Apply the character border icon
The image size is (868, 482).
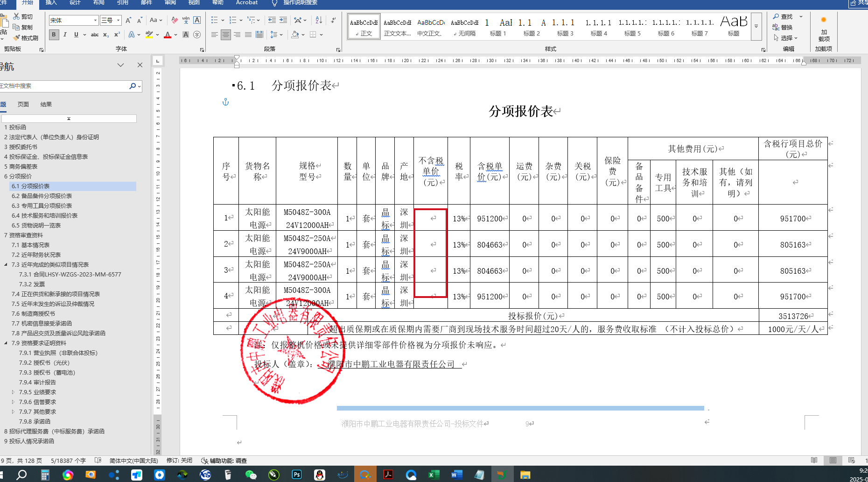pos(197,20)
